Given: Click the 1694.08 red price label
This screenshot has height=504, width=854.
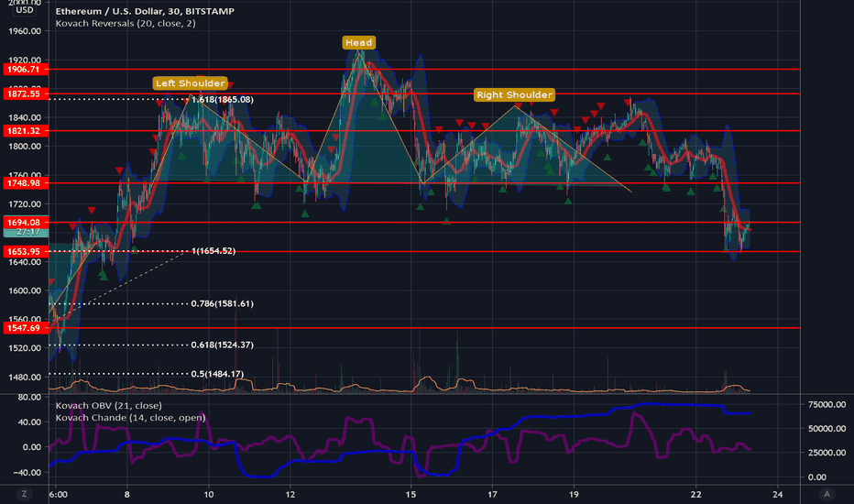Looking at the screenshot, I should (25, 223).
